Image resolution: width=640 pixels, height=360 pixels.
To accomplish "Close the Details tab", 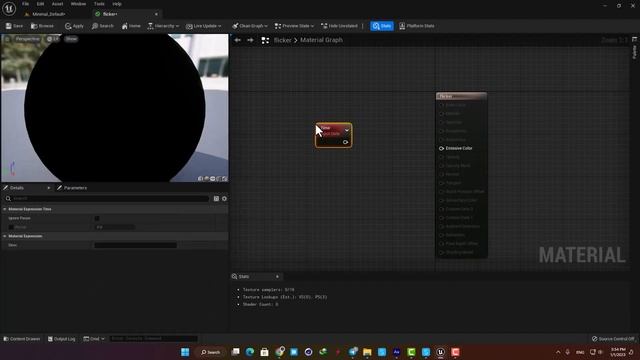I will tap(49, 188).
